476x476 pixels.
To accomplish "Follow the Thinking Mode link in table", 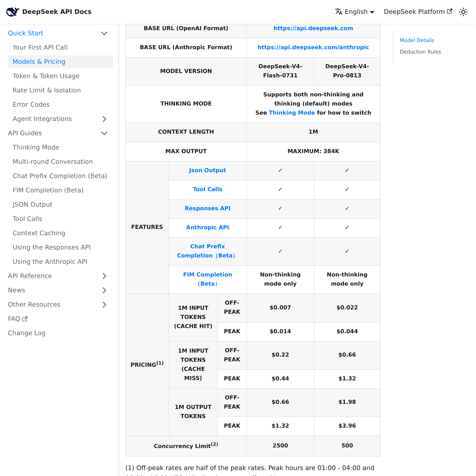I will (292, 113).
